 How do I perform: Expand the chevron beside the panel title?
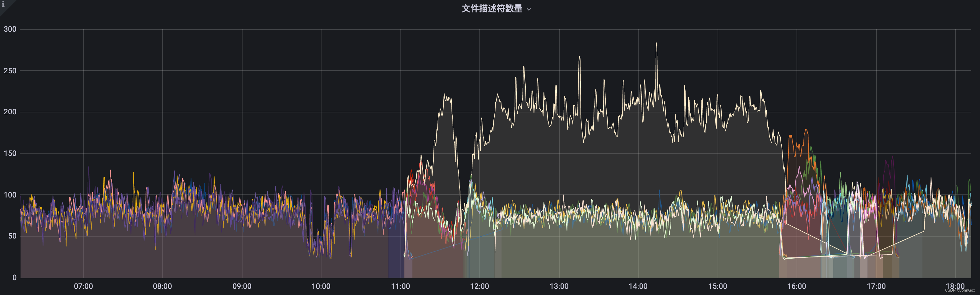pyautogui.click(x=529, y=10)
